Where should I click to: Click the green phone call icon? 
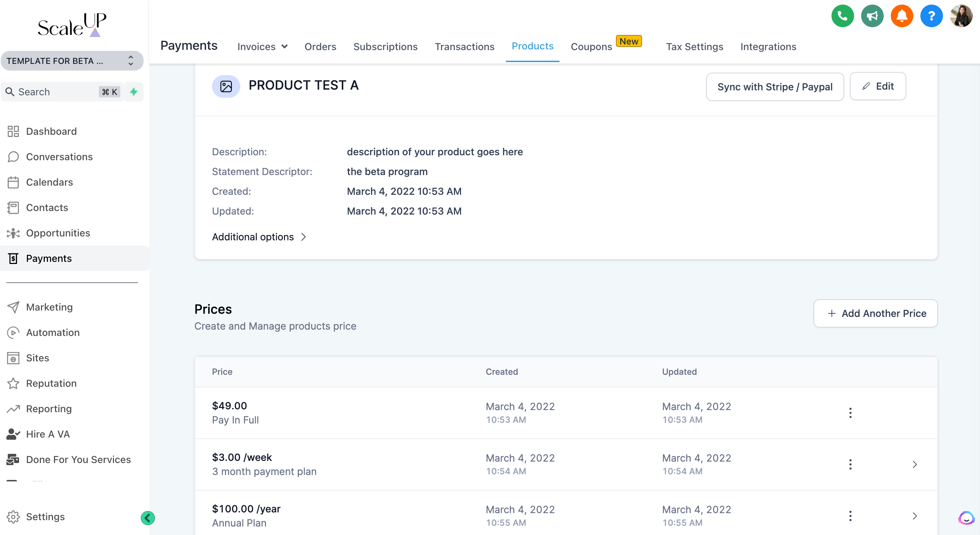[842, 16]
